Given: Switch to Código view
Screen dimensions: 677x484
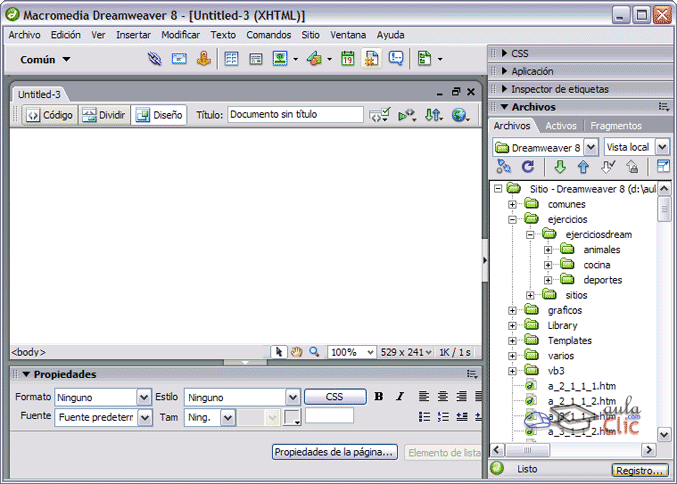Looking at the screenshot, I should [50, 115].
